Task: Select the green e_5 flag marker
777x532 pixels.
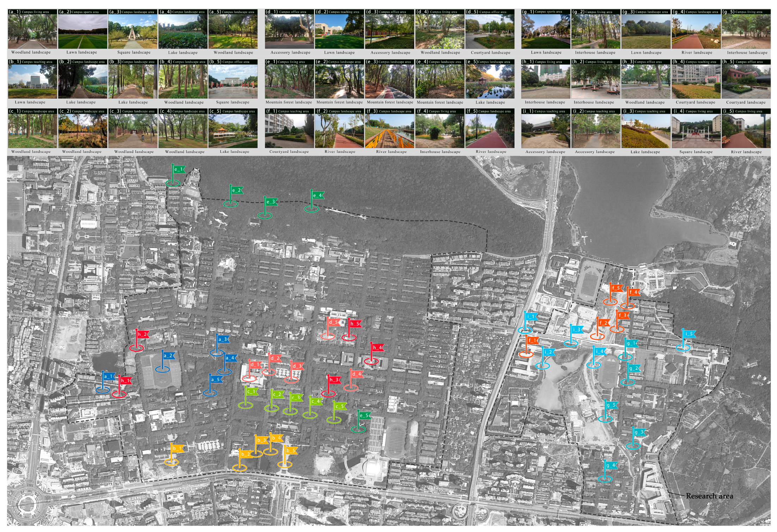Action: 364,416
